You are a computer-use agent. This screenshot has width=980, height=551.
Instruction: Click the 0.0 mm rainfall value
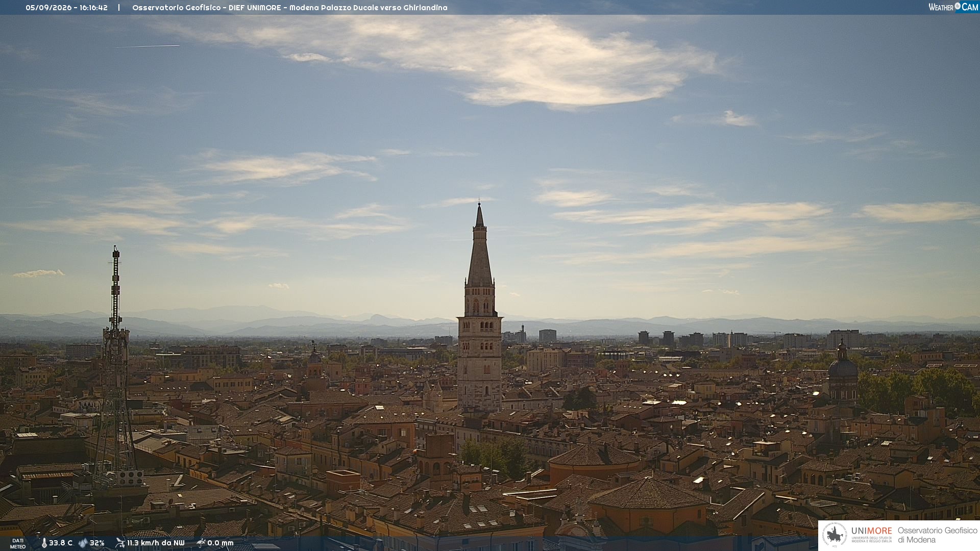point(220,543)
